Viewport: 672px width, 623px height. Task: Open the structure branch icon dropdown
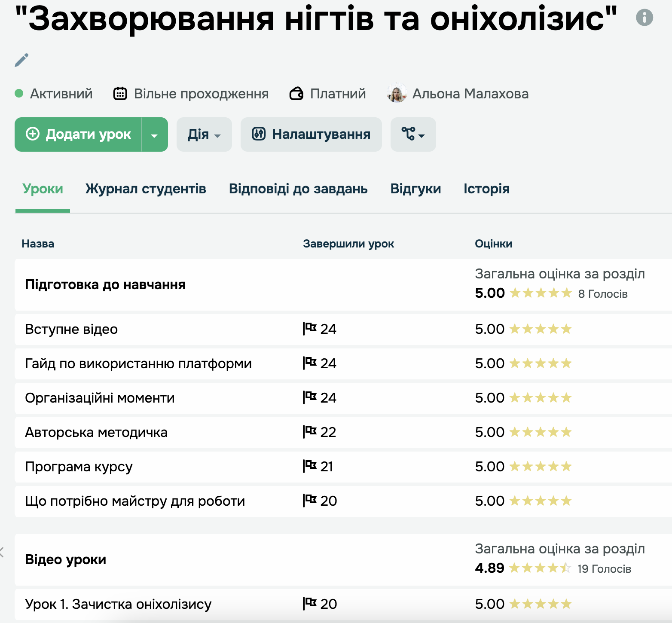coord(413,135)
